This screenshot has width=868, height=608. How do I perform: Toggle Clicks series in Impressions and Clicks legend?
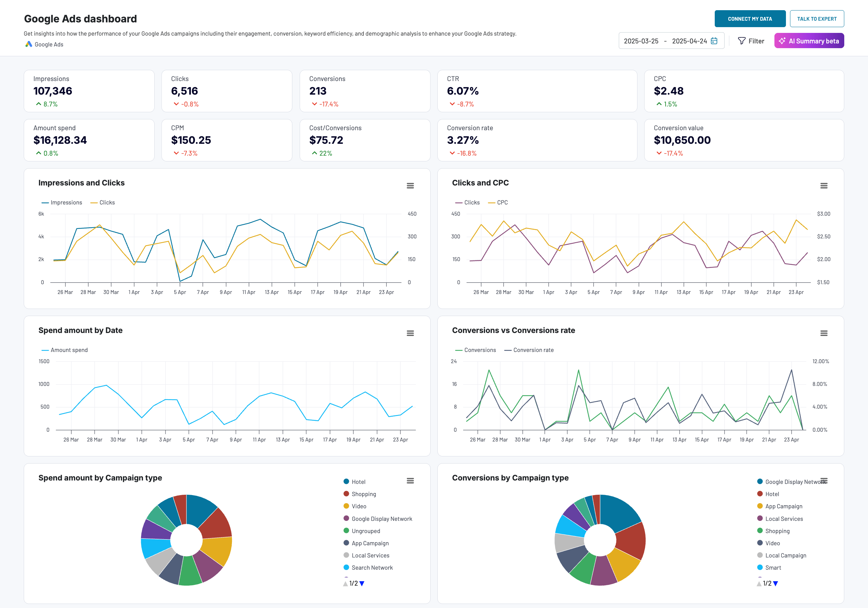click(103, 203)
